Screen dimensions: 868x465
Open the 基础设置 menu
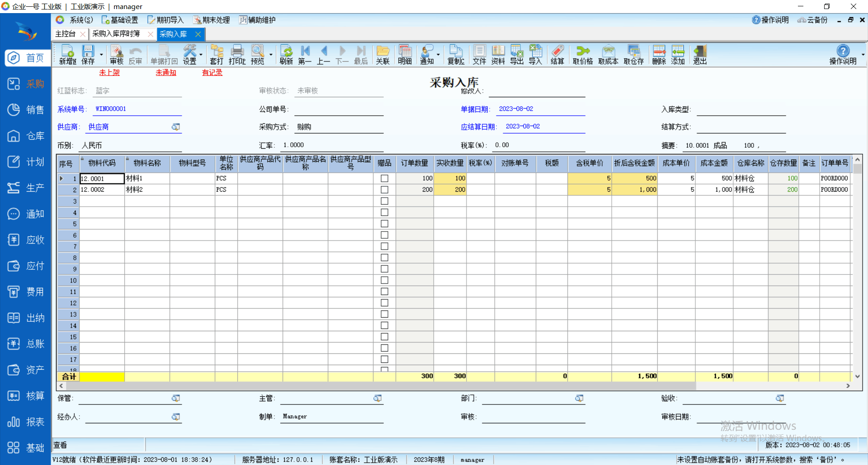(120, 20)
